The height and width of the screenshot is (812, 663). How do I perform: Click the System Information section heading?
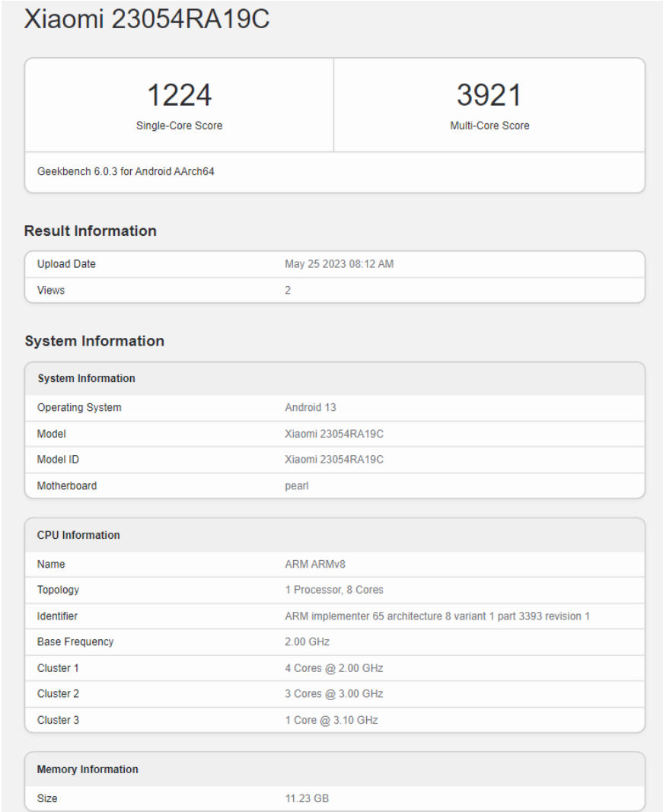(x=94, y=341)
